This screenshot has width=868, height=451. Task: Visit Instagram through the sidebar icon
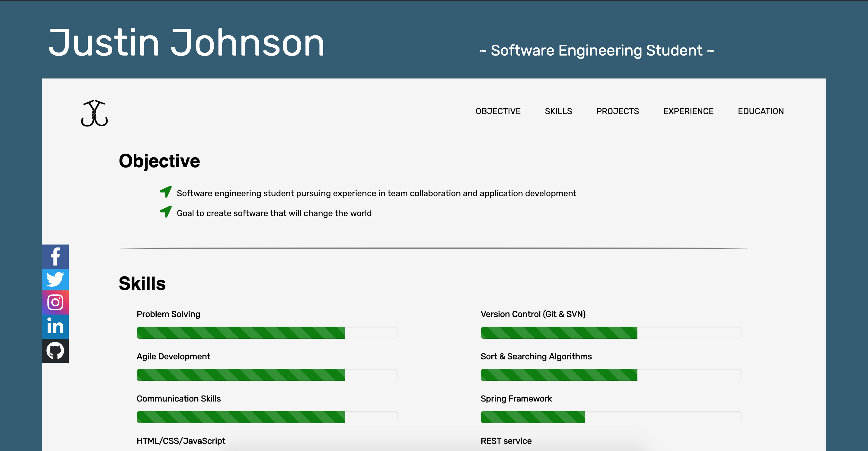[x=55, y=303]
